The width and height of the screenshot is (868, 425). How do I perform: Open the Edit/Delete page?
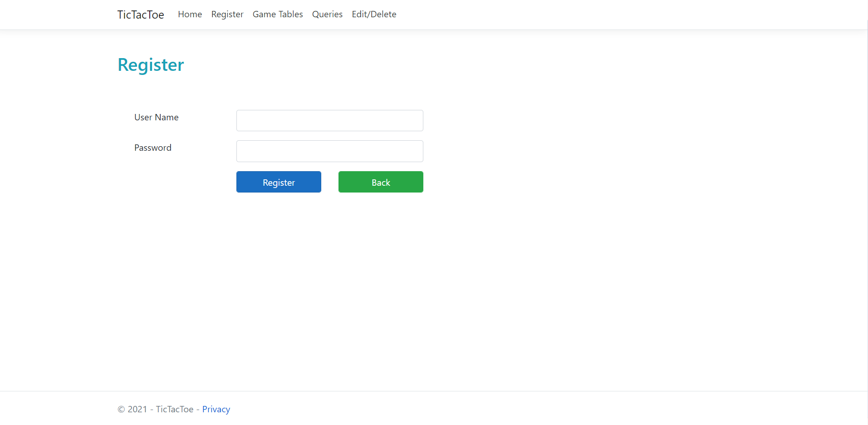[373, 14]
